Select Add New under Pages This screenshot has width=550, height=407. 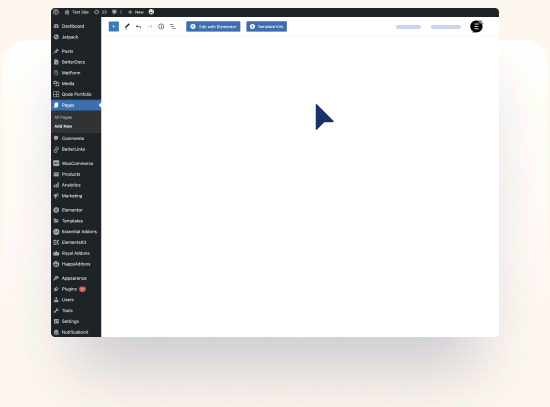[63, 126]
